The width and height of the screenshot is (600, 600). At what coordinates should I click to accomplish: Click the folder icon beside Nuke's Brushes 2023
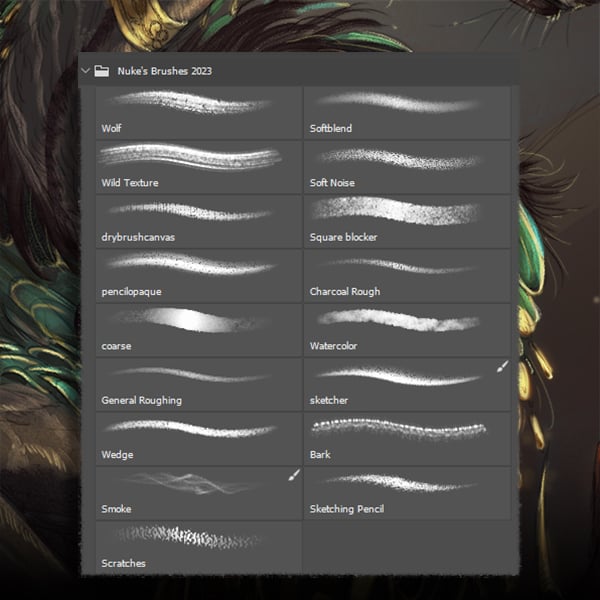click(x=102, y=71)
